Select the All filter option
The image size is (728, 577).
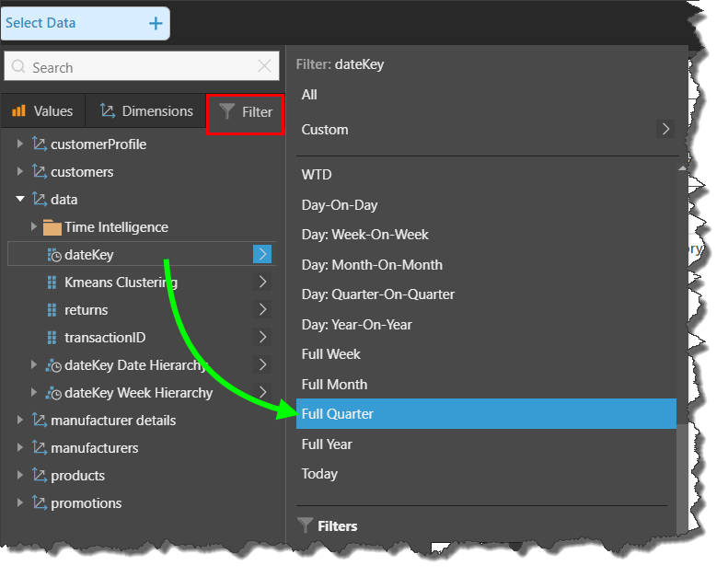[x=309, y=95]
